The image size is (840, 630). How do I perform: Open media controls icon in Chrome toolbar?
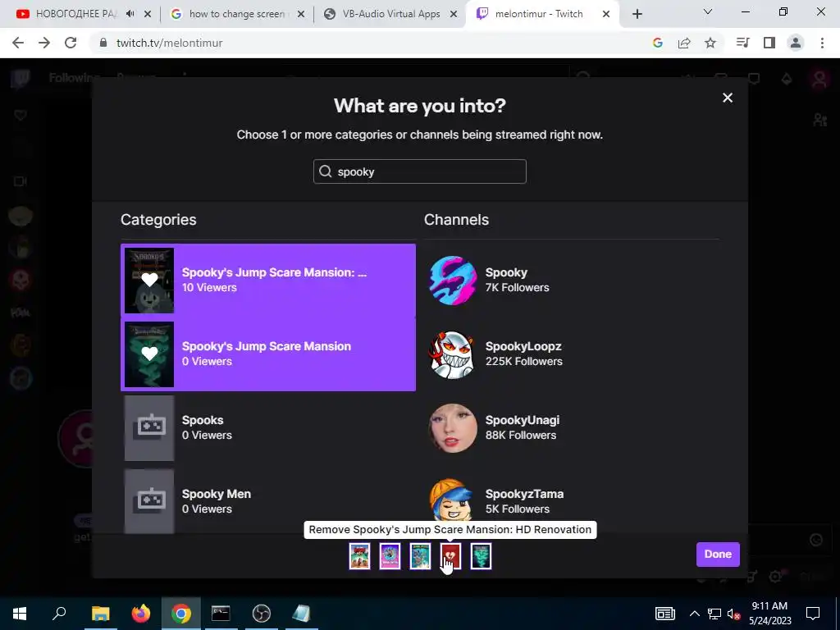743,43
